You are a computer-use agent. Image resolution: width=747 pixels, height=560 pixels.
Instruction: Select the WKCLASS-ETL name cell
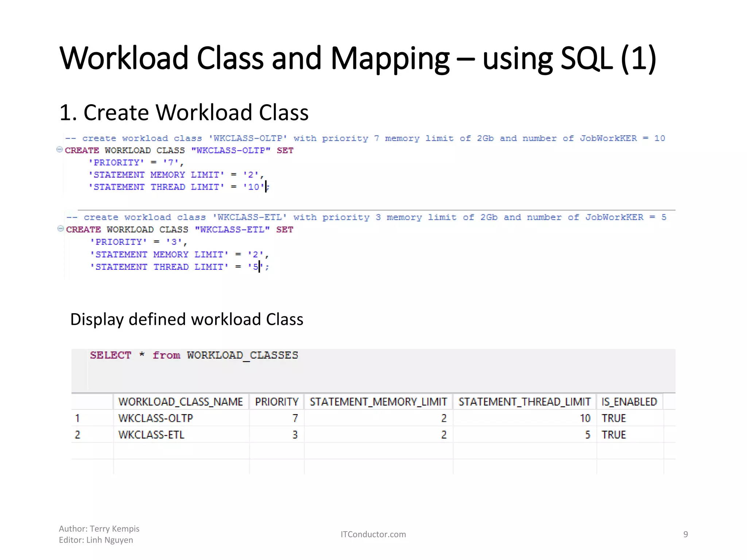coord(181,435)
